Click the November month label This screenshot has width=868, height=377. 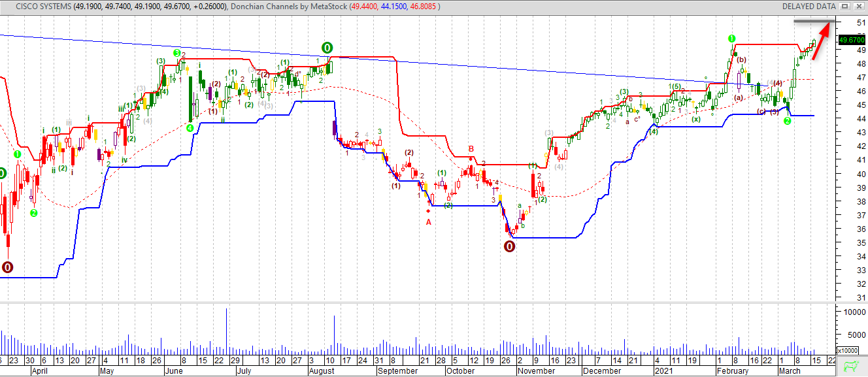[535, 370]
